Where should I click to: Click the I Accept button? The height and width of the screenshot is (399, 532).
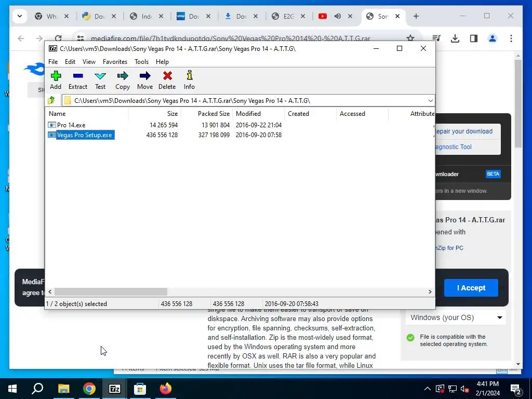471,288
